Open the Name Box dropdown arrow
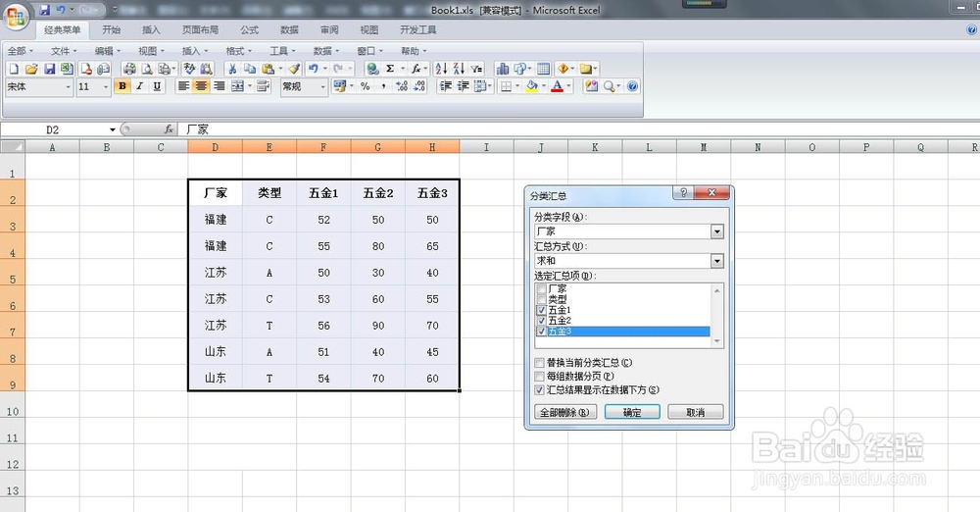This screenshot has height=512, width=980. click(113, 129)
